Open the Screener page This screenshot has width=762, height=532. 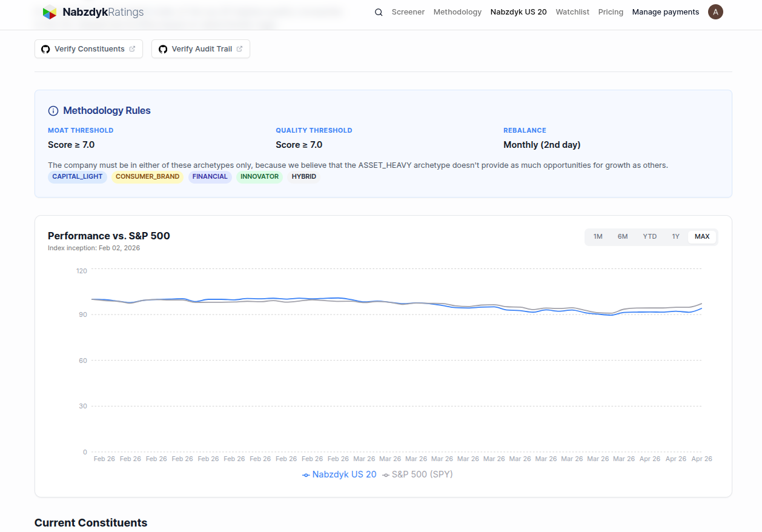(x=408, y=12)
